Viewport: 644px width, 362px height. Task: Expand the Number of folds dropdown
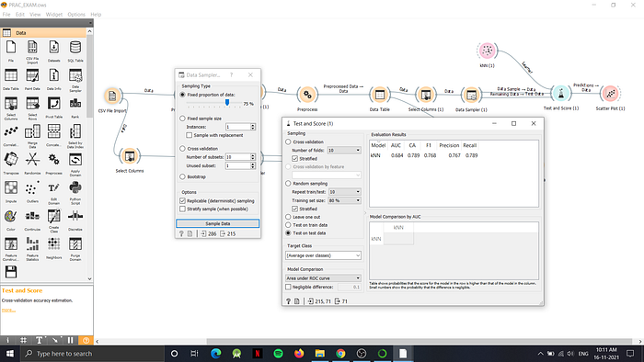coord(344,151)
